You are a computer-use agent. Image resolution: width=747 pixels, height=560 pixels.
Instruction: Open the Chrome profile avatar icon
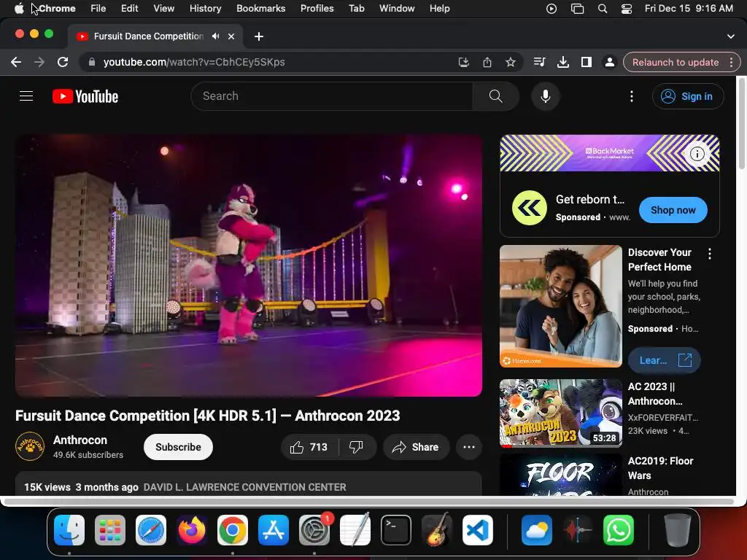pyautogui.click(x=609, y=62)
